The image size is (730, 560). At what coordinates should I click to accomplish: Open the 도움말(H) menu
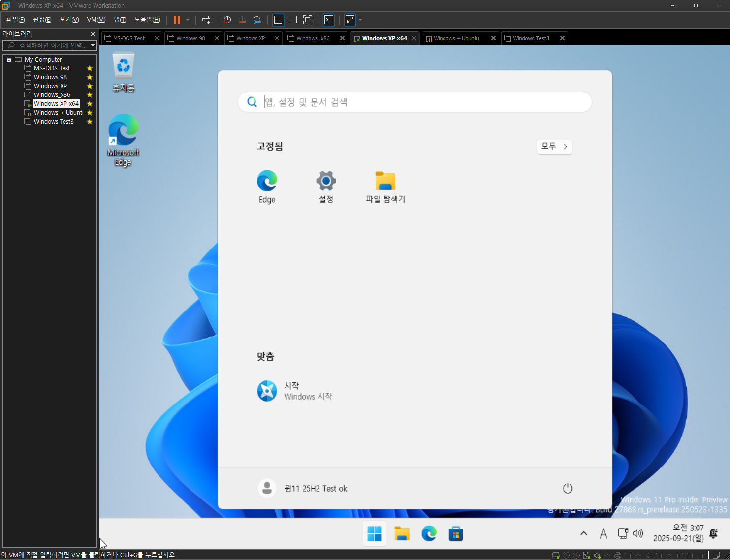147,20
